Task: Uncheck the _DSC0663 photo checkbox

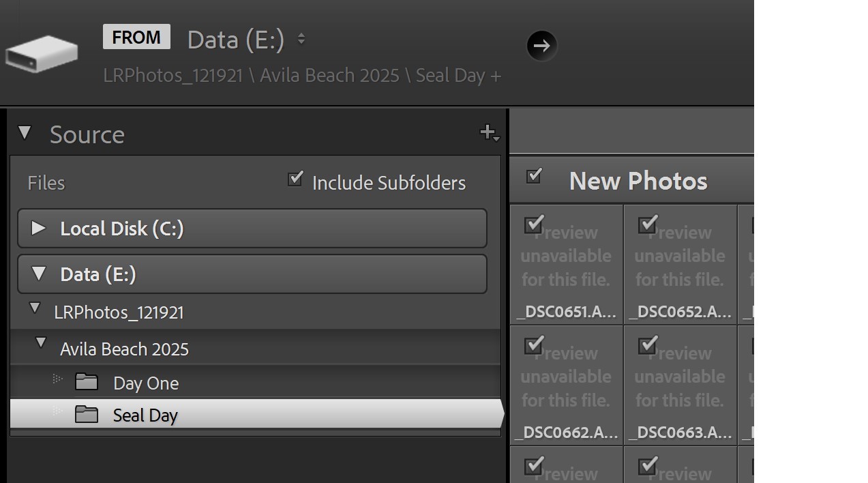Action: [648, 345]
